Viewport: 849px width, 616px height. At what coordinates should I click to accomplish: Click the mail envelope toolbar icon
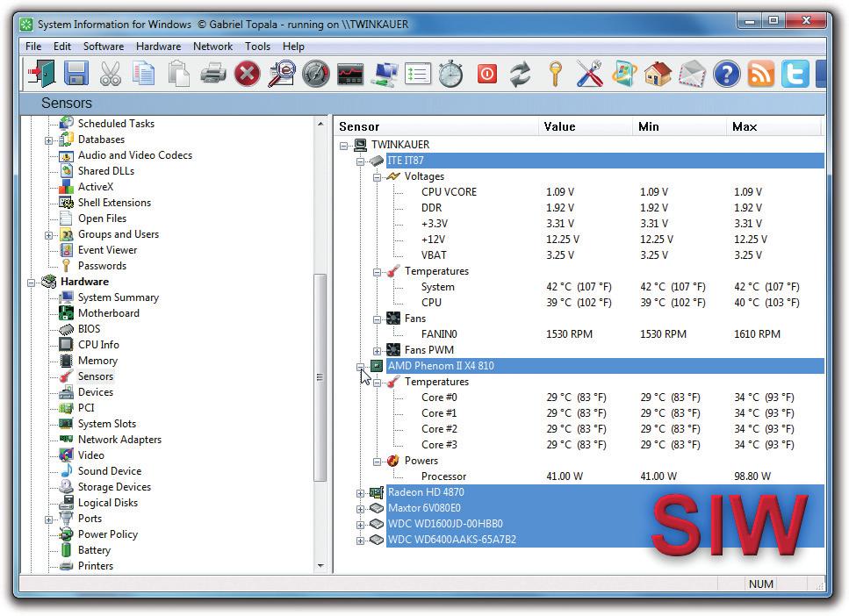click(x=692, y=74)
